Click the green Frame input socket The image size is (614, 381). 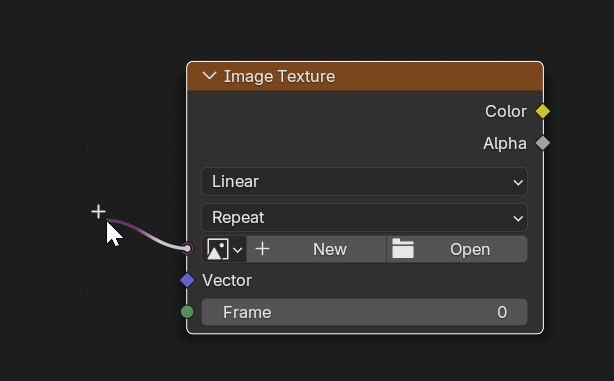187,312
